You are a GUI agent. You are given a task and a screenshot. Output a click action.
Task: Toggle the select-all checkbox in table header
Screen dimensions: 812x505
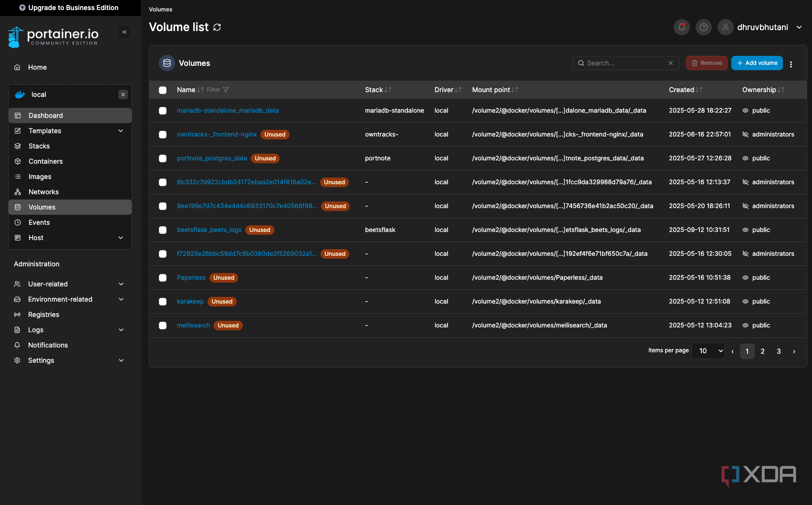163,90
